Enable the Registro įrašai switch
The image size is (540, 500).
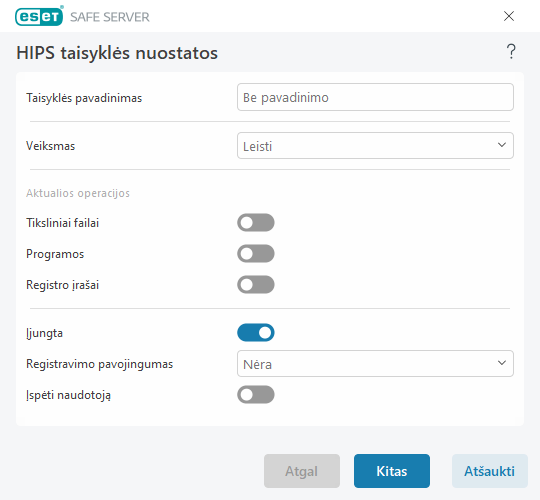click(x=256, y=284)
